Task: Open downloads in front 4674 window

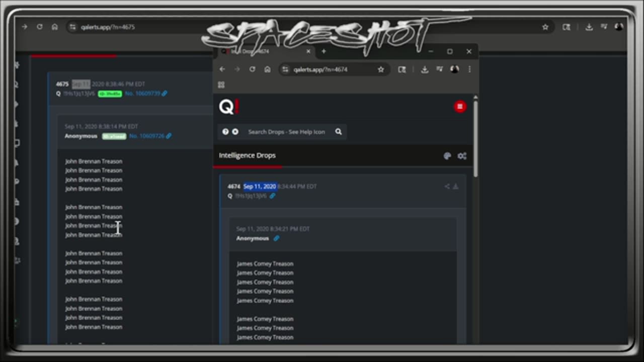Action: point(425,69)
